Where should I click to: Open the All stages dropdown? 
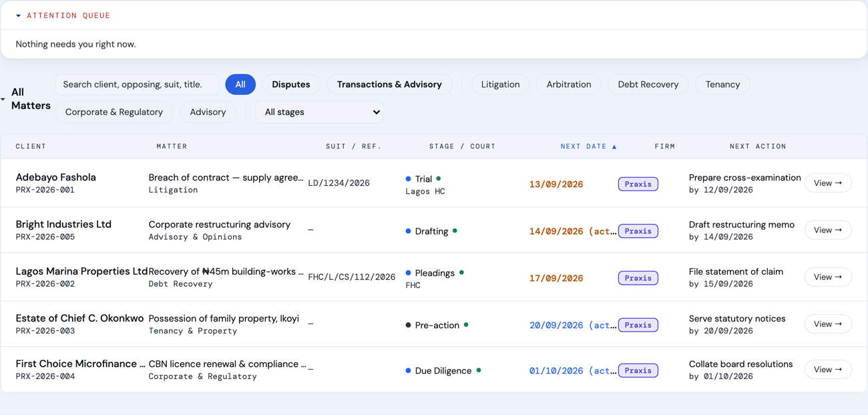pyautogui.click(x=319, y=112)
